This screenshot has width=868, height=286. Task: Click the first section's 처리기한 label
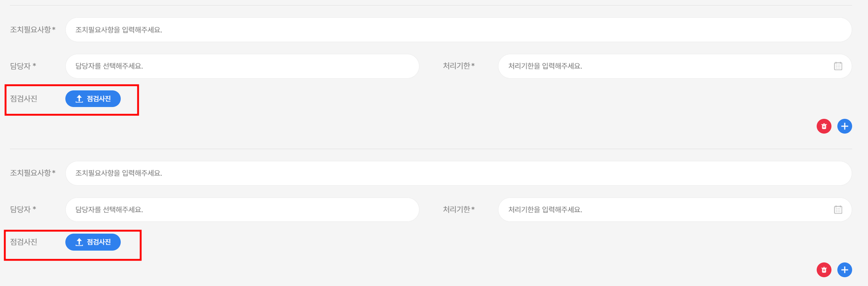[459, 66]
